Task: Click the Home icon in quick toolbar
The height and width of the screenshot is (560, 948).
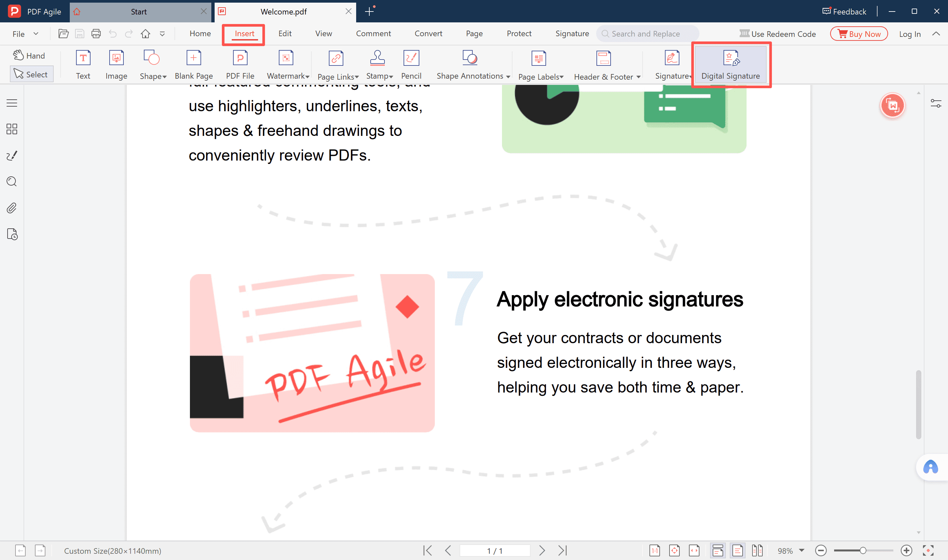Action: (145, 34)
